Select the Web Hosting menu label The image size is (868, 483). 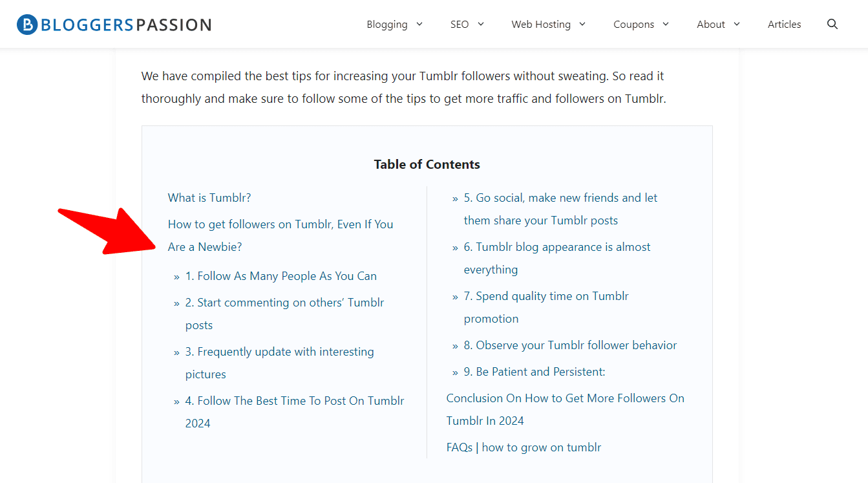click(x=541, y=25)
